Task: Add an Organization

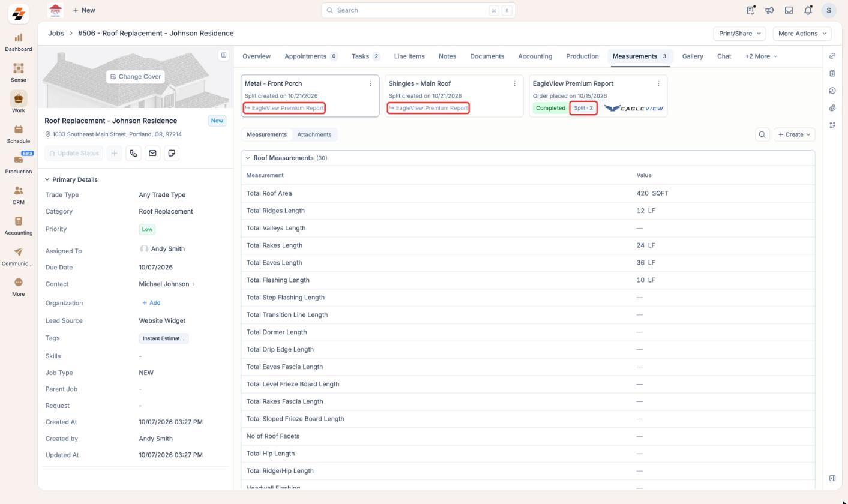Action: click(151, 303)
